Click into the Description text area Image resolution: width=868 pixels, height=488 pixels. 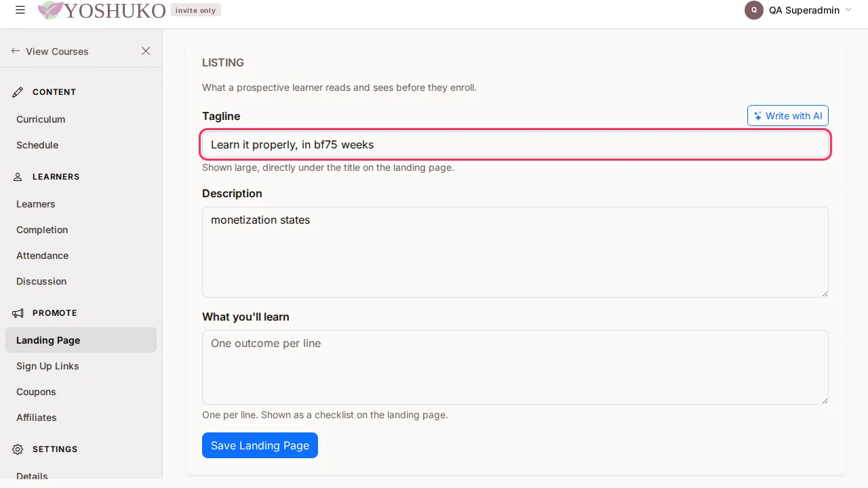pyautogui.click(x=515, y=252)
